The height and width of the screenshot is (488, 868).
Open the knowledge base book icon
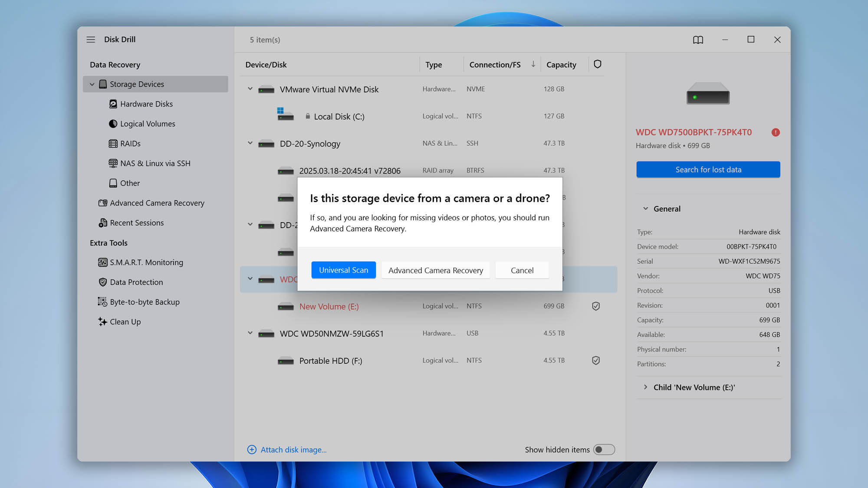pos(698,39)
